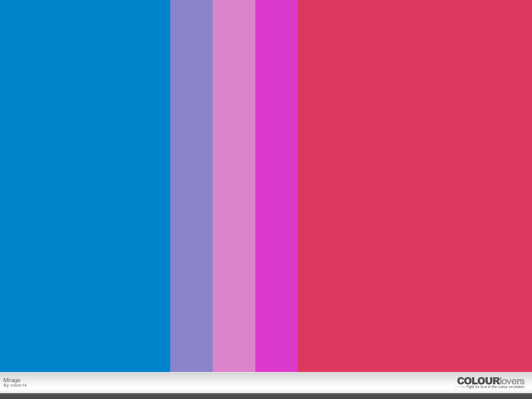Screen dimensions: 532x399
Task: Click the Fight for love tagline
Action: 495,387
